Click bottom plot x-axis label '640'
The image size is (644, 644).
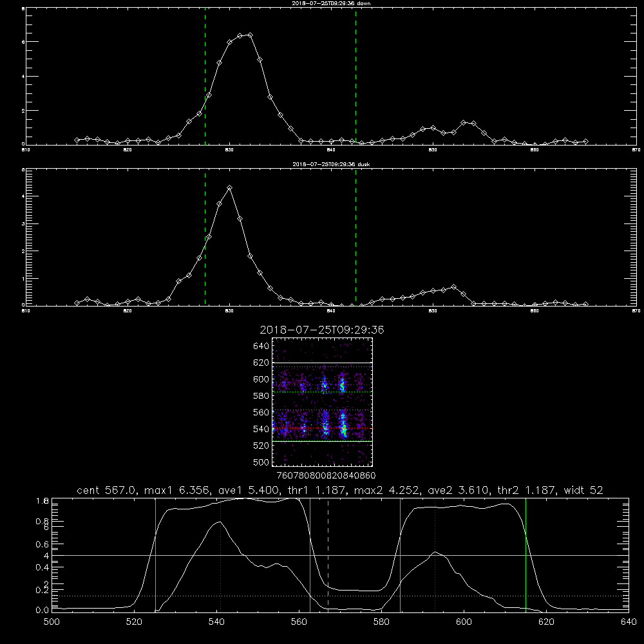[629, 622]
